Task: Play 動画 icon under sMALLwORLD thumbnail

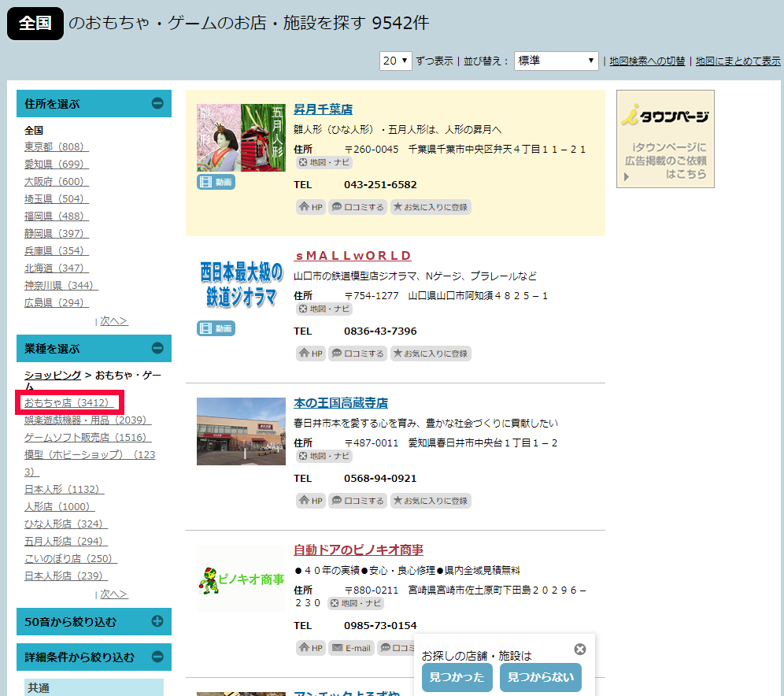Action: click(216, 328)
